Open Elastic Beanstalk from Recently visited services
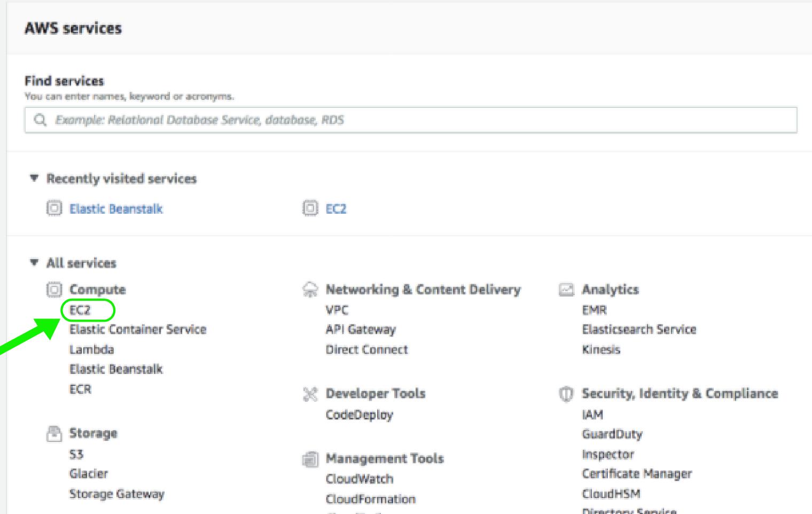This screenshot has height=514, width=812. [x=116, y=208]
